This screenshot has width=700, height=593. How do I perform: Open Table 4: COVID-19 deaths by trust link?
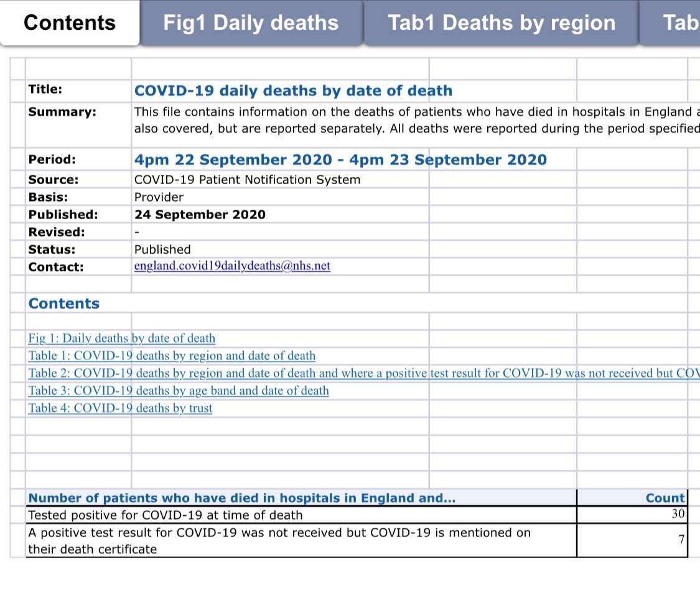click(120, 408)
